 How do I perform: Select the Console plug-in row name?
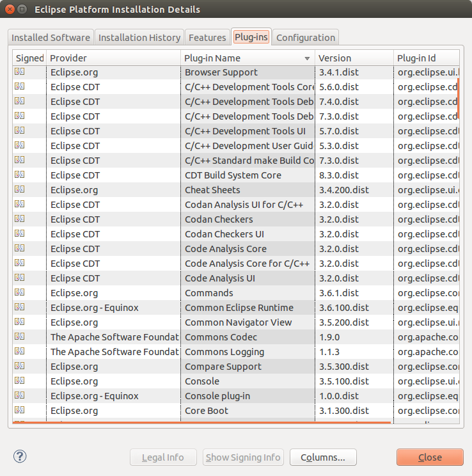click(217, 396)
